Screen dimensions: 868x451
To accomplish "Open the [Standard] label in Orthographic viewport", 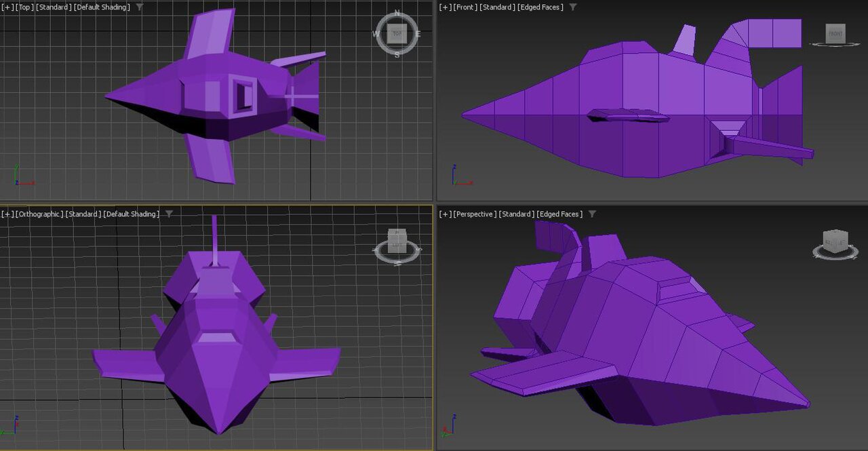I will (x=83, y=214).
